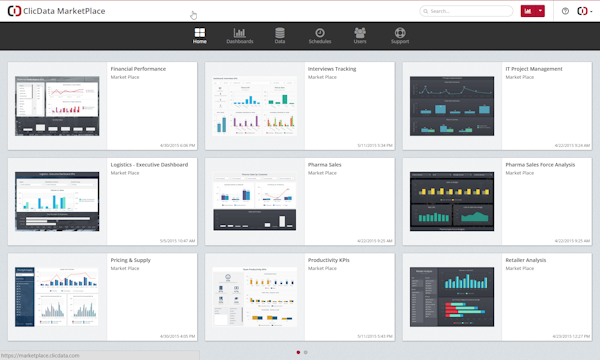Expand the ClicData account menu
Viewport: 600px width, 360px height.
click(585, 11)
